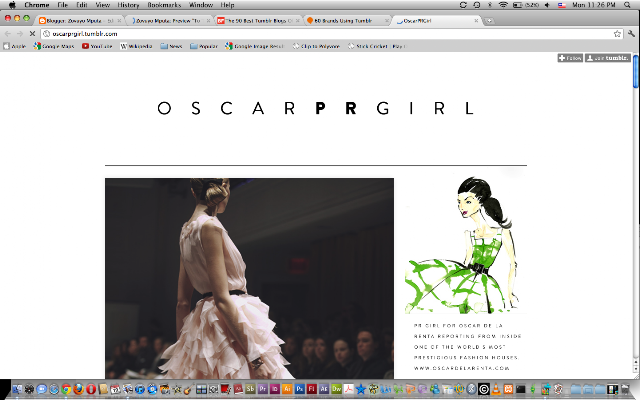Launch Safari from the dock
Screen dimensions: 640x400
coord(54,389)
